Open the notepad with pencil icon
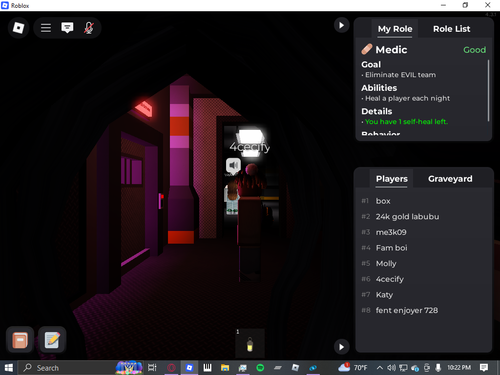 (x=52, y=340)
